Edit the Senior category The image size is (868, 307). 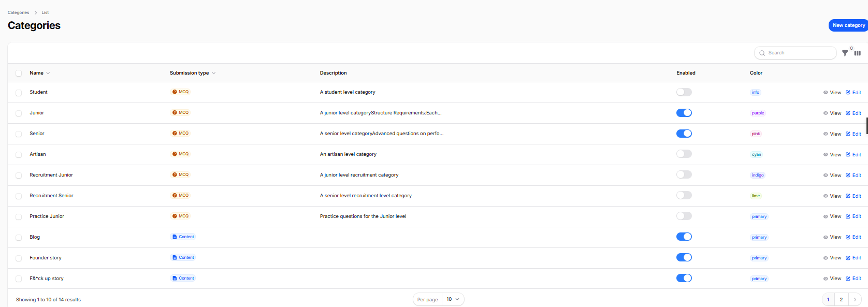tap(853, 134)
